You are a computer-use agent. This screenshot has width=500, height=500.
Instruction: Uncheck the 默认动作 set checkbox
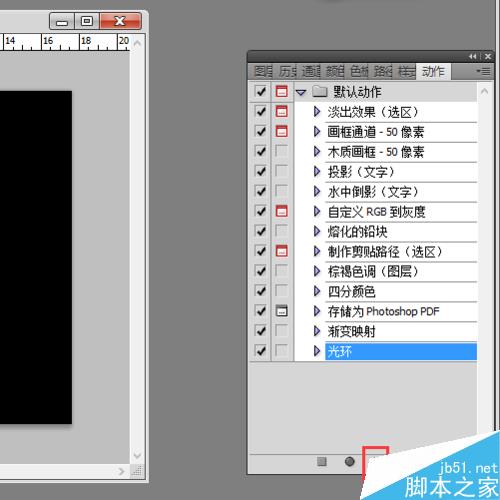click(x=260, y=91)
